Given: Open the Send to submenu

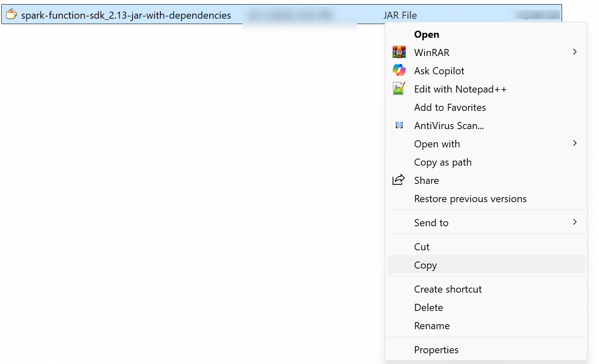Looking at the screenshot, I should tap(486, 223).
